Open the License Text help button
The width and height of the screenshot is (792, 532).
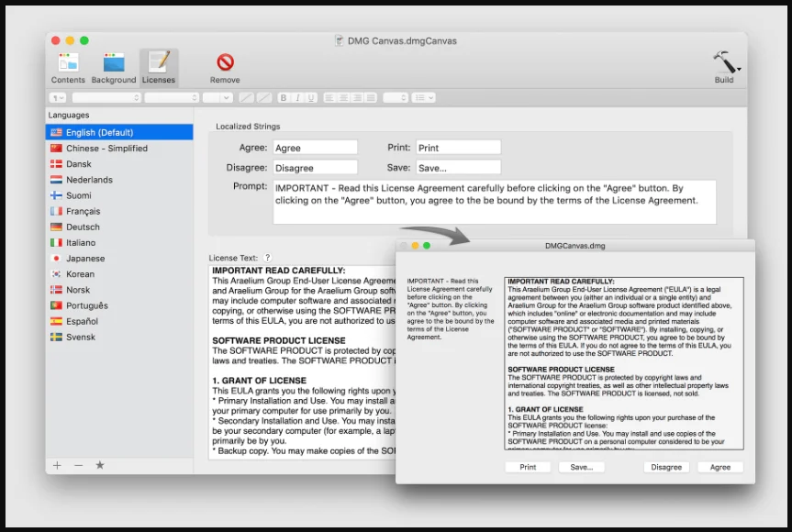268,258
